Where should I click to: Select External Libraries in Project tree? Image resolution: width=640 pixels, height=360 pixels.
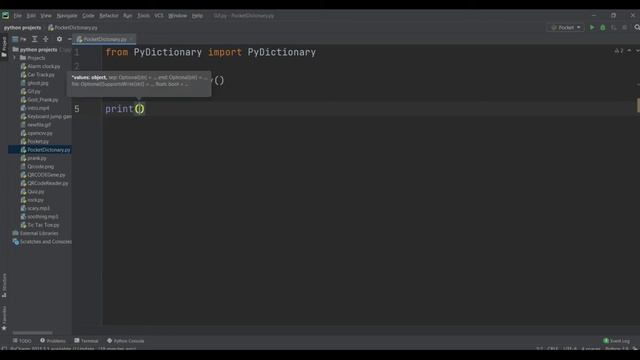[39, 233]
